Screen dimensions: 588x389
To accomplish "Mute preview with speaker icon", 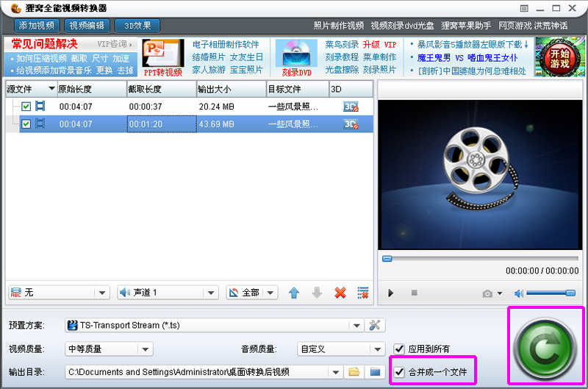I will click(x=519, y=293).
